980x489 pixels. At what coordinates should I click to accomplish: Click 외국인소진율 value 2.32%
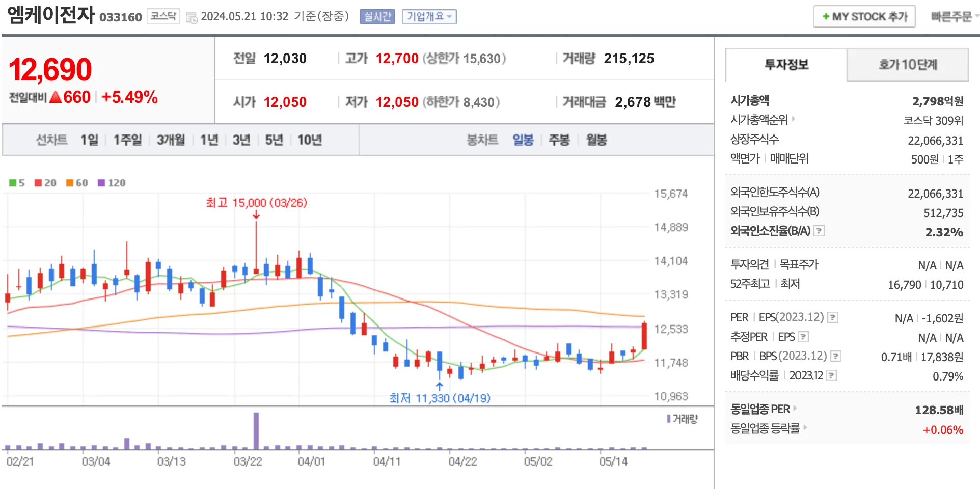click(x=944, y=232)
